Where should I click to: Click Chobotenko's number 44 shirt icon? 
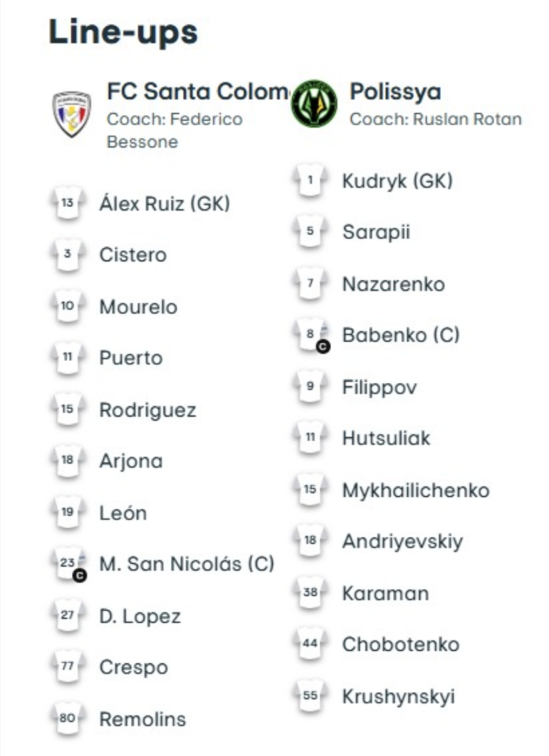tap(310, 645)
